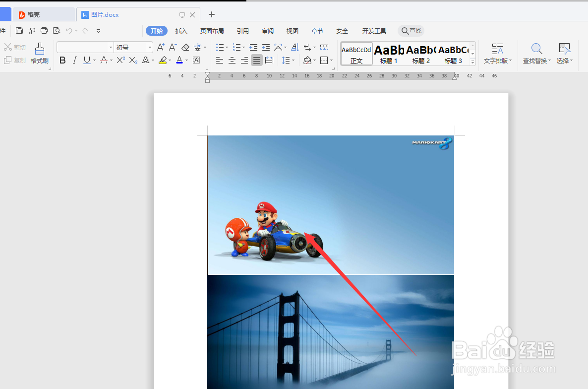Center-align the paragraph
588x389 pixels.
232,60
